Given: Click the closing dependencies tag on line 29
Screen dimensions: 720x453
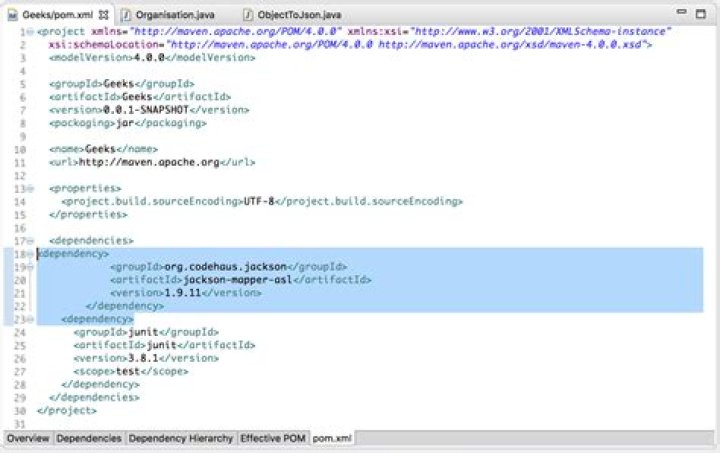Looking at the screenshot, I should tap(94, 397).
